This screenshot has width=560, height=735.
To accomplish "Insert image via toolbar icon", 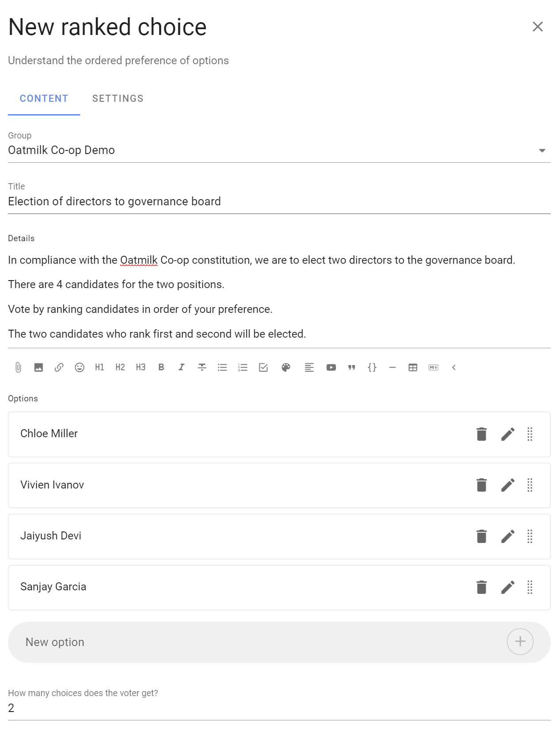I will pyautogui.click(x=38, y=367).
